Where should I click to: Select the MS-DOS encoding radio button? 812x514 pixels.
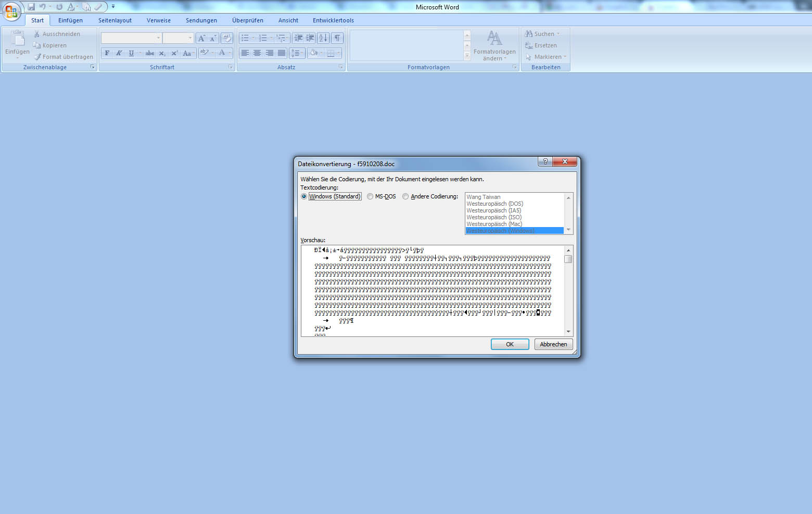tap(370, 196)
